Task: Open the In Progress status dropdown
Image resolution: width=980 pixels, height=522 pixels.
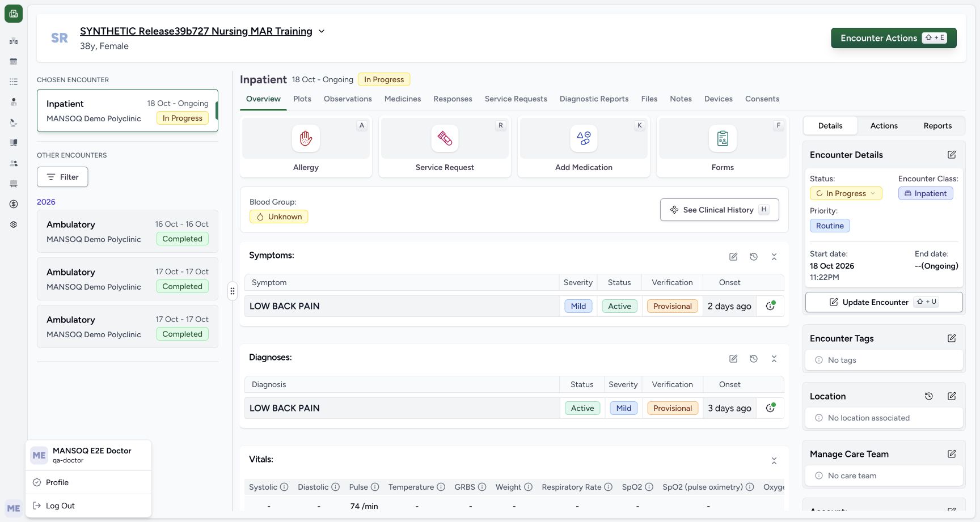Action: 846,193
